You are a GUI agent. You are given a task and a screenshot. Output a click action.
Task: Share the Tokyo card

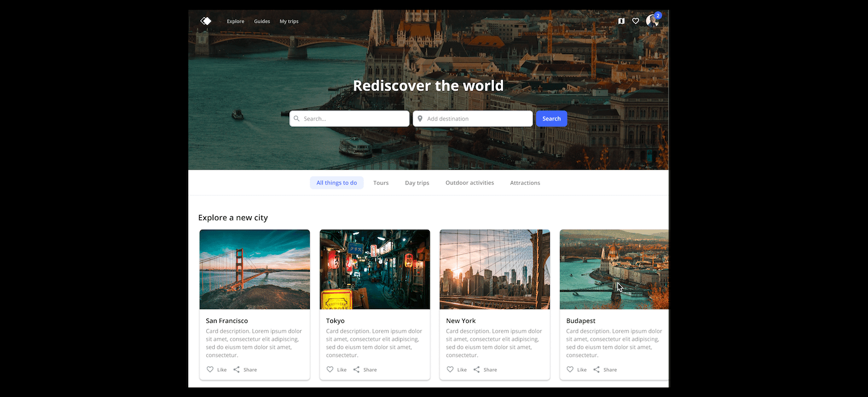365,370
